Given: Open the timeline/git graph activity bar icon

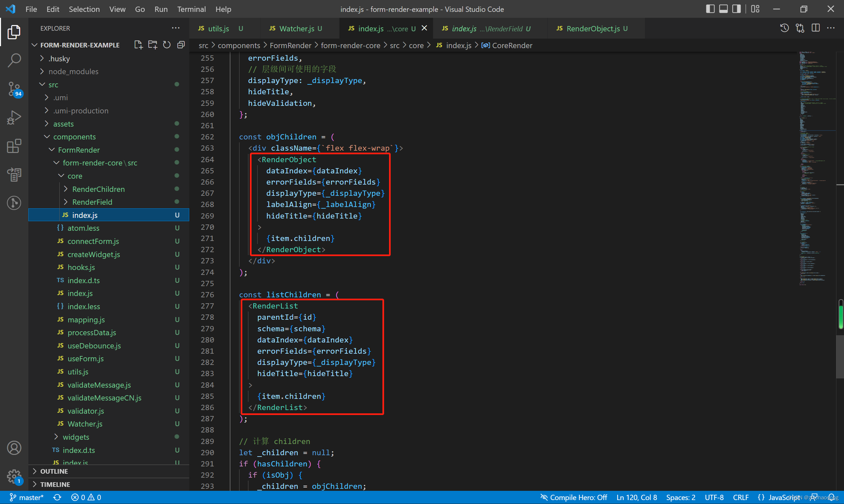Looking at the screenshot, I should 14,203.
